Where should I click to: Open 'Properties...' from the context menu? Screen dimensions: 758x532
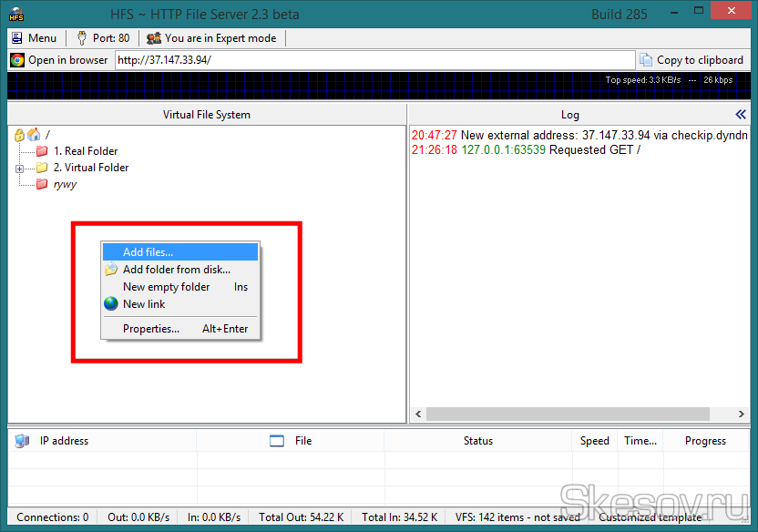(x=151, y=329)
